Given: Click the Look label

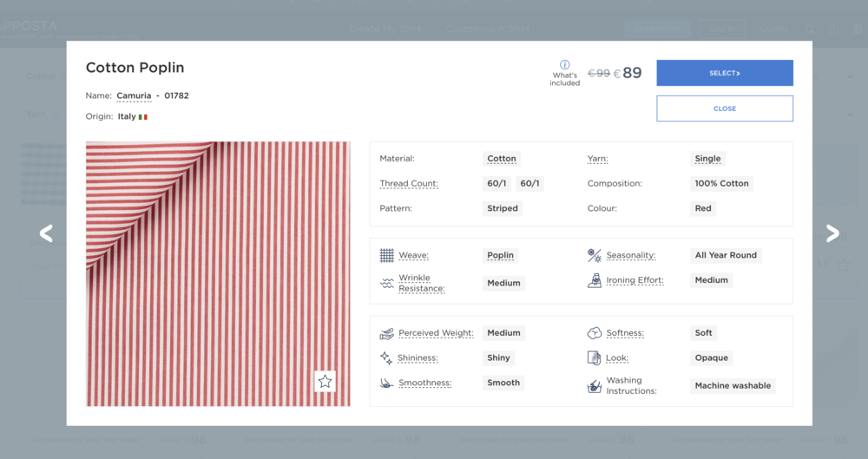Looking at the screenshot, I should click(x=617, y=357).
